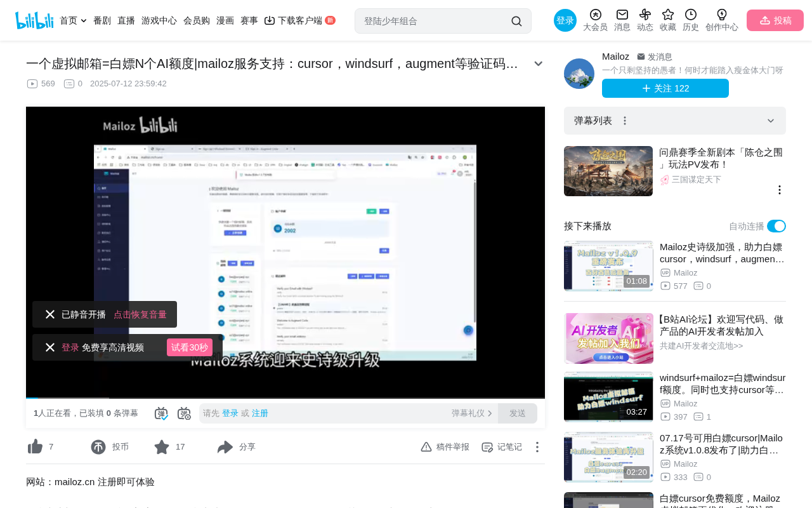
Task: Click the 登录 avatar button
Action: (565, 20)
